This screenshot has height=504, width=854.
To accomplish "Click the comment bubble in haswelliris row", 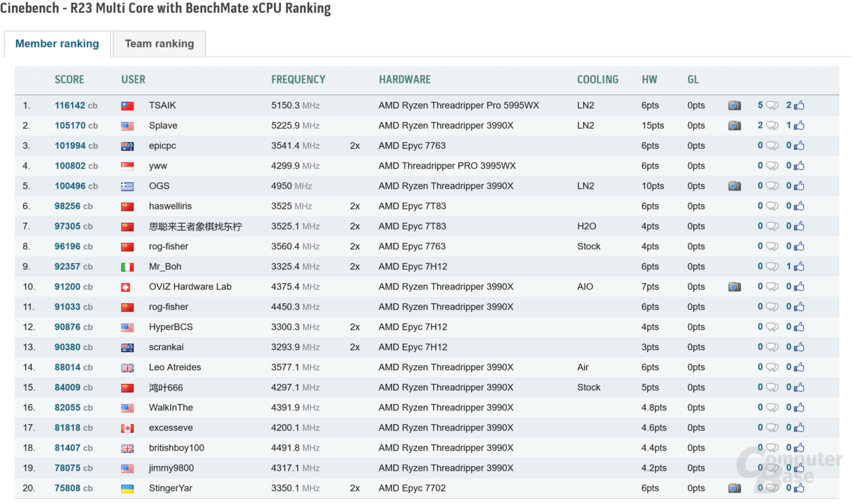I will click(x=772, y=206).
